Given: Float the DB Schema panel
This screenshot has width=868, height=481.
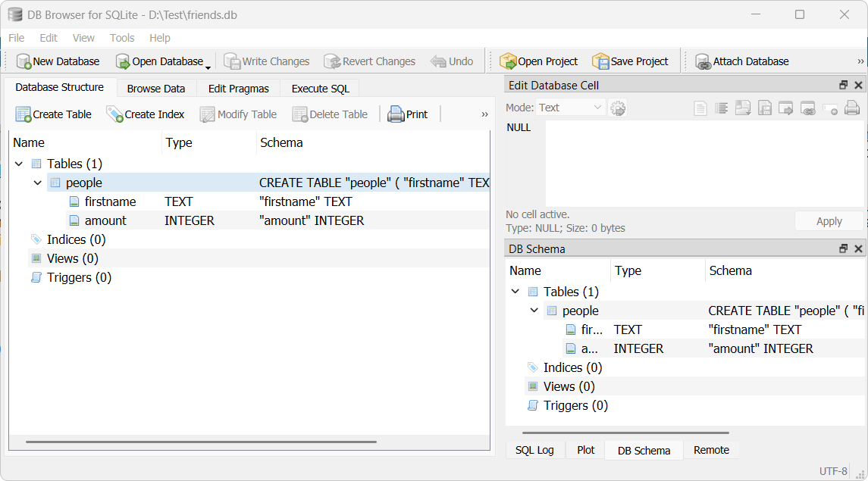Looking at the screenshot, I should pyautogui.click(x=844, y=248).
